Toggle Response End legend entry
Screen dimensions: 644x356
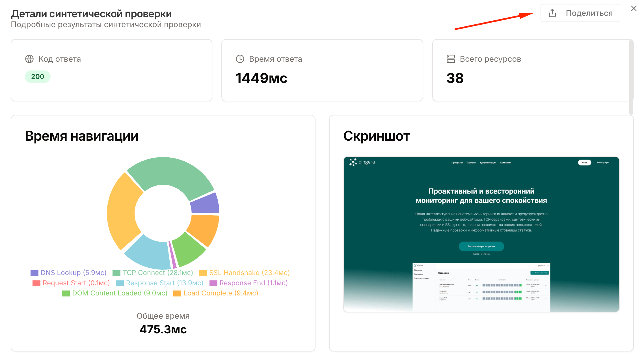click(x=248, y=283)
